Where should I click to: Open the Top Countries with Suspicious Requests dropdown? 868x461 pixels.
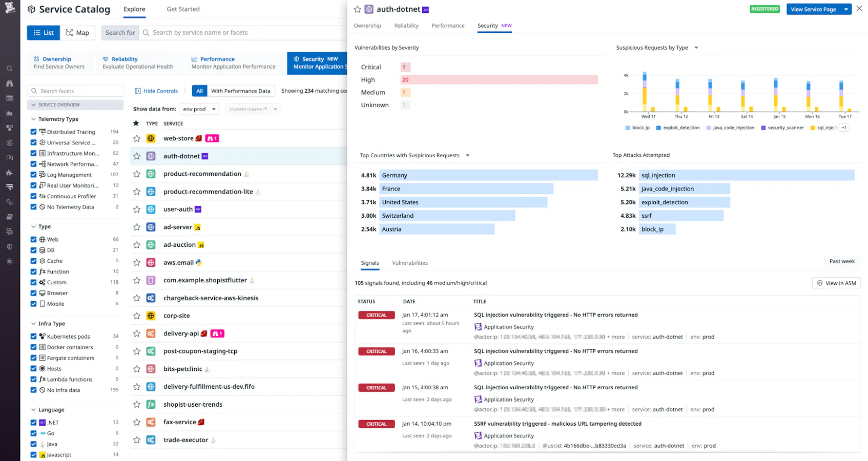[x=467, y=155]
